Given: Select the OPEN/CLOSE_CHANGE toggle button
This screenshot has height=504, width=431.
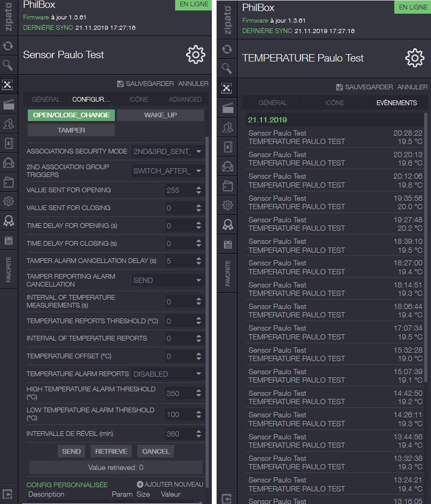Looking at the screenshot, I should click(x=71, y=115).
